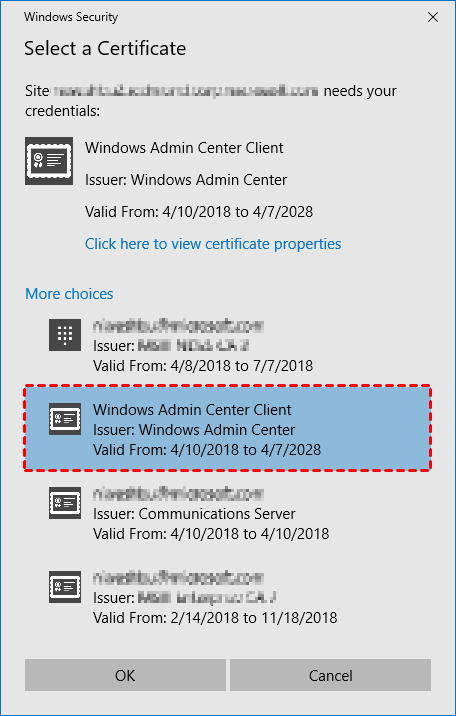
Task: Open certificate properties link
Action: tap(213, 244)
